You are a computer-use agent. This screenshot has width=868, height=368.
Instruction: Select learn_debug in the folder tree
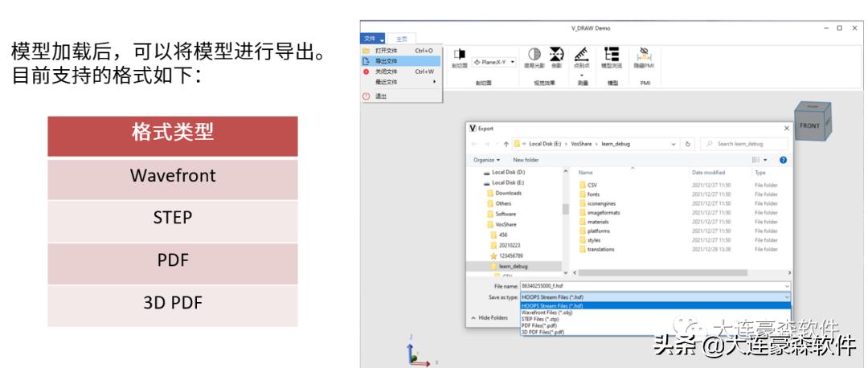coord(509,266)
